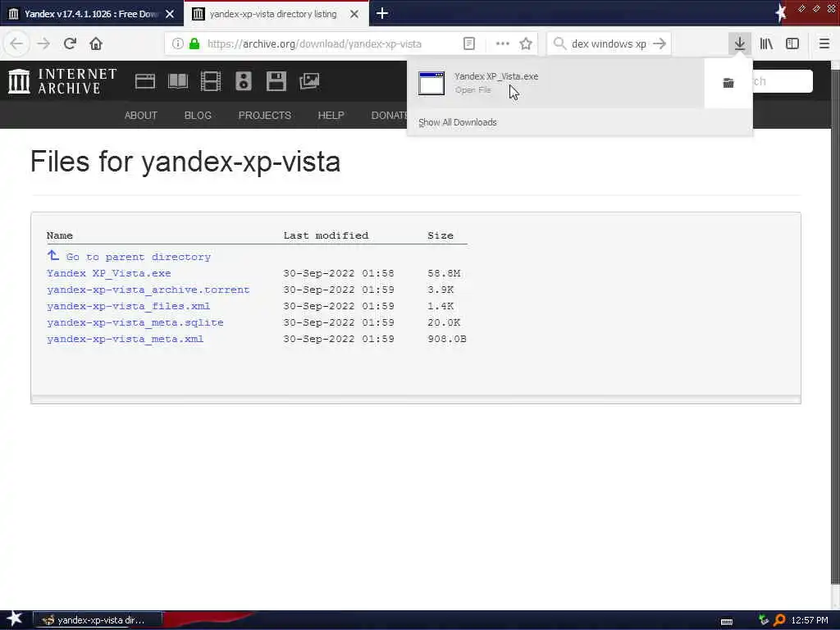Screen dimensions: 840x630
Task: Open Internet Archive Audio speaker icon
Action: point(243,81)
